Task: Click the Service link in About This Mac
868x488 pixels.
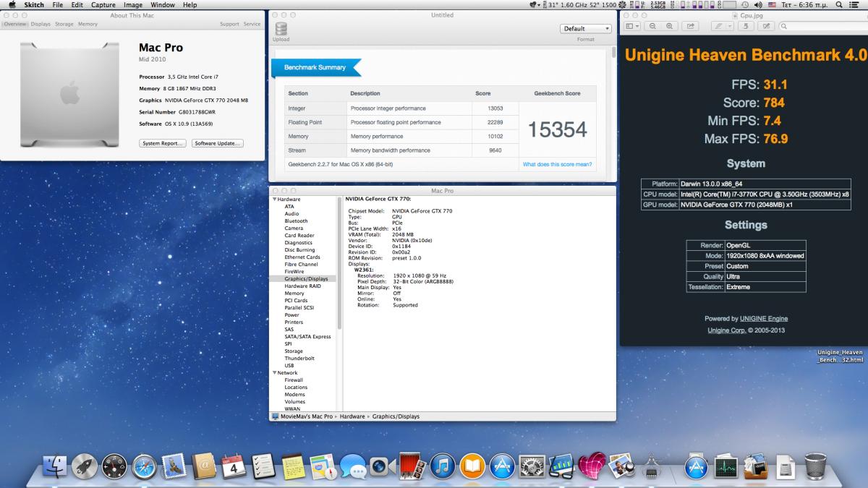Action: click(252, 24)
